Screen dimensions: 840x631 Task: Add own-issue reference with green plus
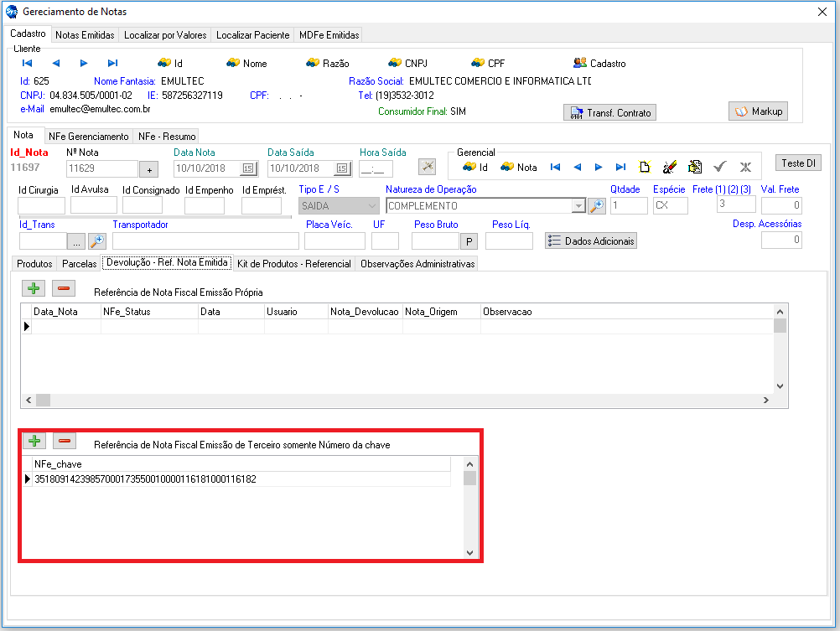34,288
